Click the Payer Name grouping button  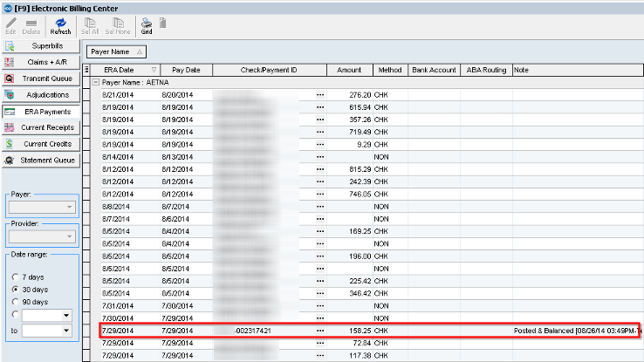(116, 51)
